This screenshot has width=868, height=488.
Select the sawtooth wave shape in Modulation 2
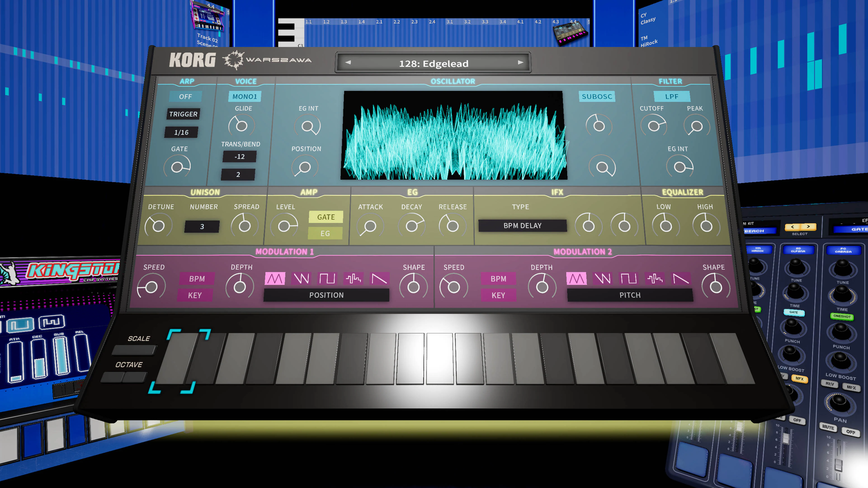681,279
